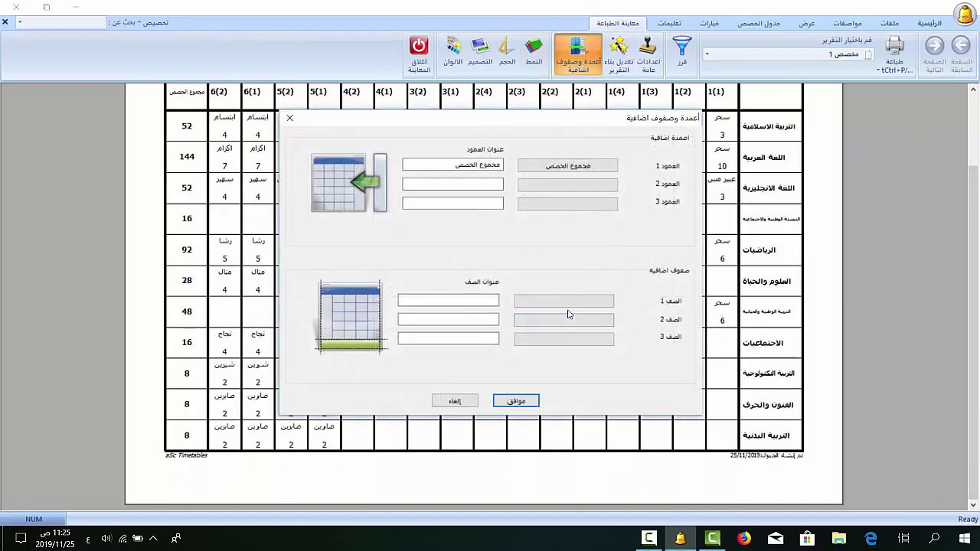Image resolution: width=980 pixels, height=551 pixels.
Task: Open File Explorer from taskbar
Action: (839, 538)
